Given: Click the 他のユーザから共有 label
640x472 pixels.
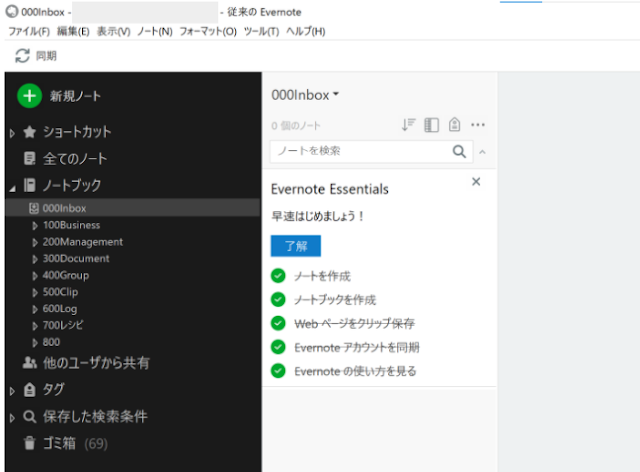Looking at the screenshot, I should coord(96,363).
